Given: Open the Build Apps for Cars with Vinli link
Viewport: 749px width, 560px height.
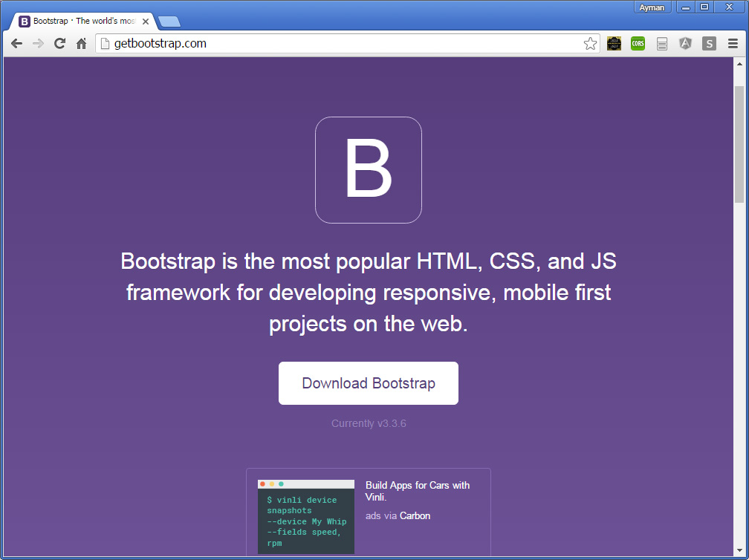Looking at the screenshot, I should tap(418, 491).
